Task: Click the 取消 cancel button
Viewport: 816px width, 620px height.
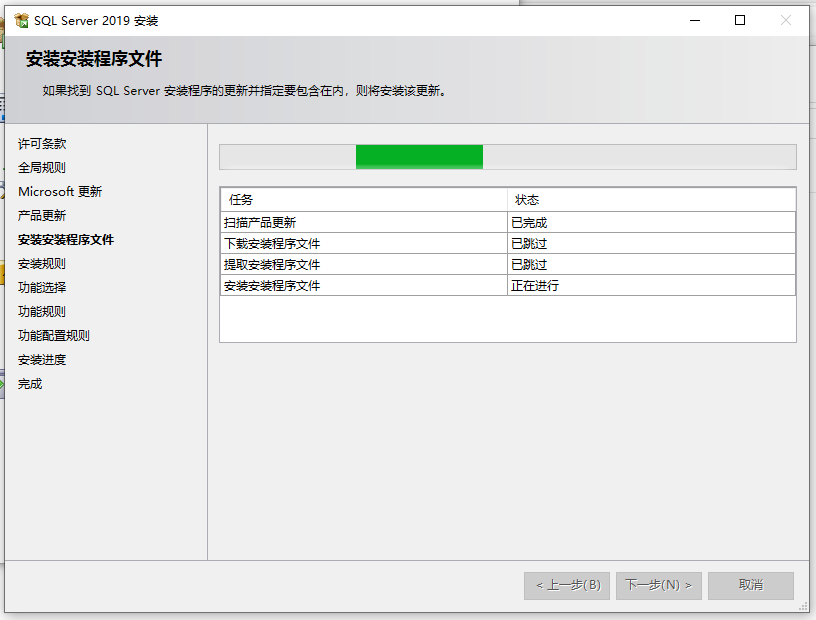Action: coord(750,586)
